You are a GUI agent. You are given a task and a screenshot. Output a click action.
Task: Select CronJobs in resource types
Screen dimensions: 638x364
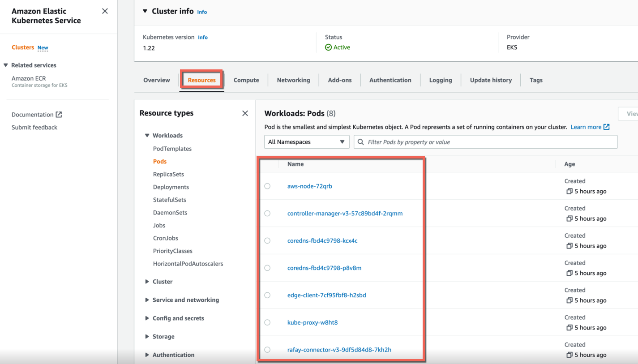[166, 238]
